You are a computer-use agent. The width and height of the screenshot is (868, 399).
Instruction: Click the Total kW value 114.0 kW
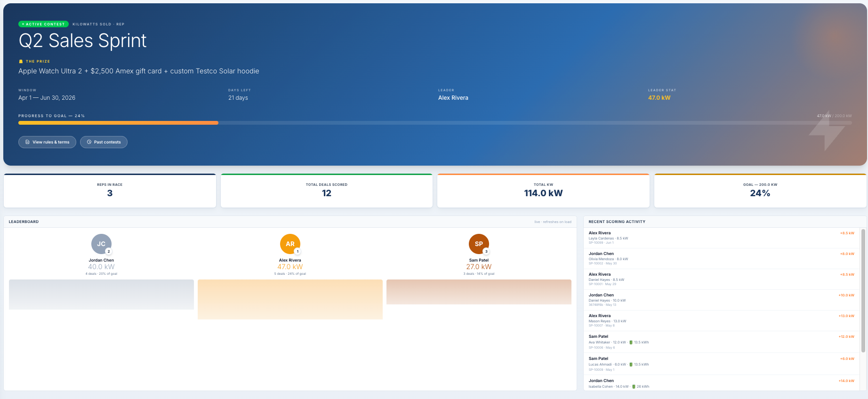click(543, 193)
